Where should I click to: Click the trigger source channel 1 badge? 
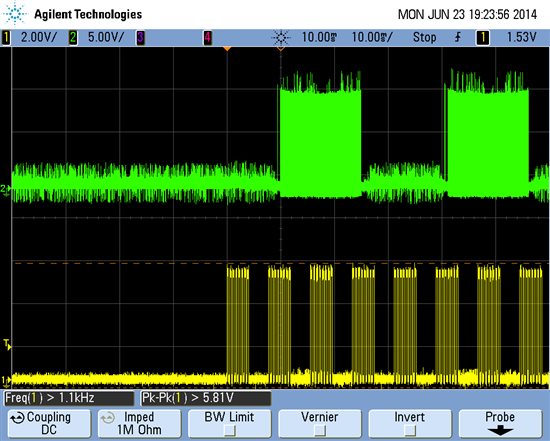(482, 38)
